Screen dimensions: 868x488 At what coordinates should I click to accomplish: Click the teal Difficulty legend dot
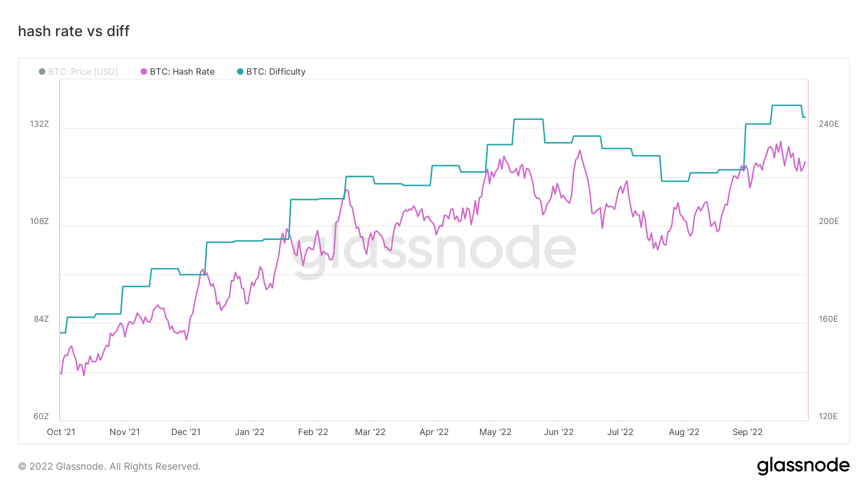pyautogui.click(x=240, y=72)
